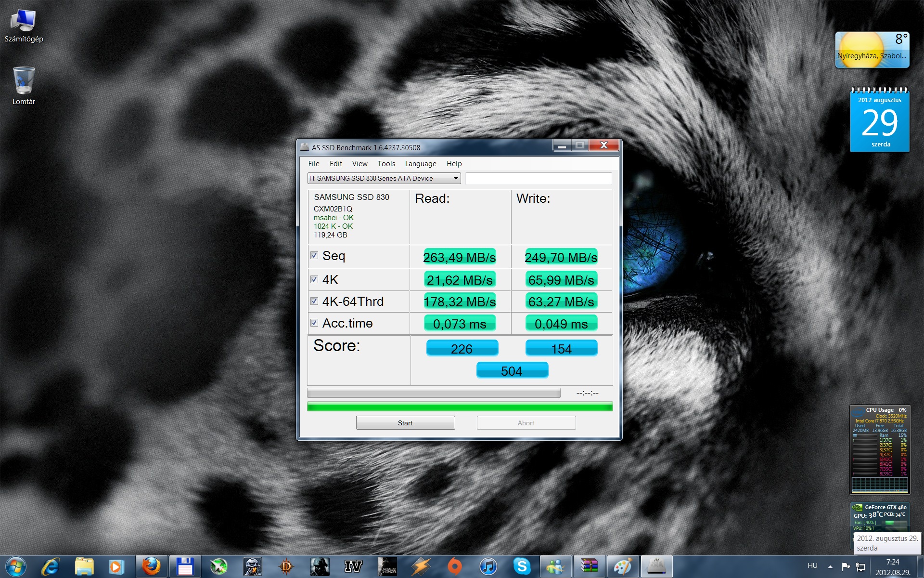Open the Diablo III taskbar icon
924x578 pixels.
286,566
